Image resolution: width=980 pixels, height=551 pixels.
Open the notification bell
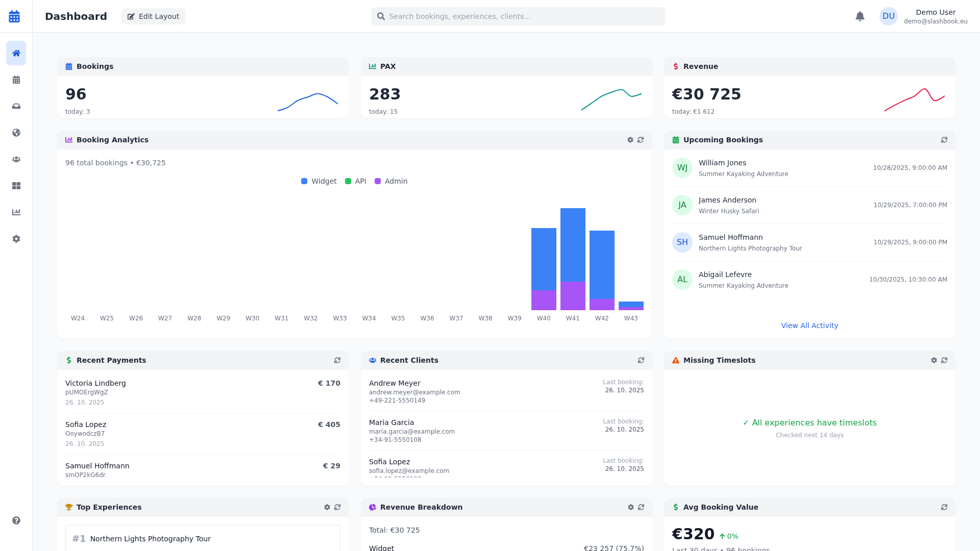[860, 16]
